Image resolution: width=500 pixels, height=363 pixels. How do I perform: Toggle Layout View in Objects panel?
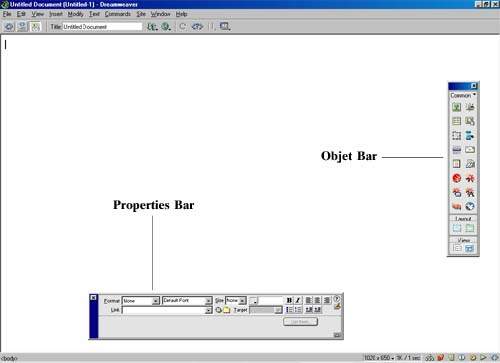[469, 248]
